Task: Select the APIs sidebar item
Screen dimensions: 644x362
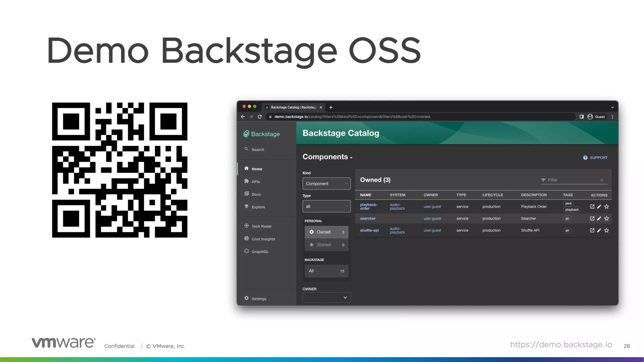Action: click(255, 182)
